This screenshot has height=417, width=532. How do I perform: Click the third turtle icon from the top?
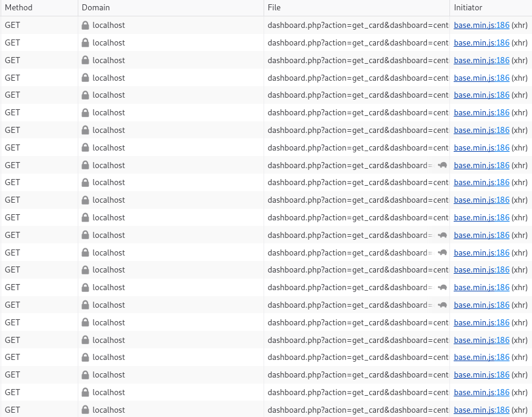[442, 253]
